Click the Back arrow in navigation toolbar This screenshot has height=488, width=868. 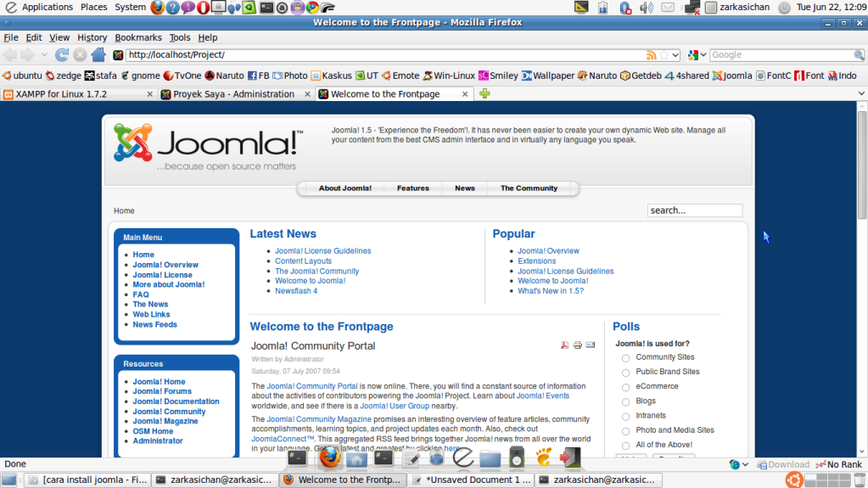pos(10,55)
